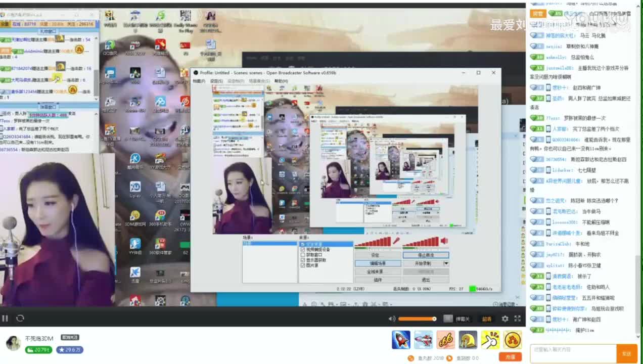Adjust the OBS desktop volume meter
This screenshot has height=364, width=643.
coord(421,242)
